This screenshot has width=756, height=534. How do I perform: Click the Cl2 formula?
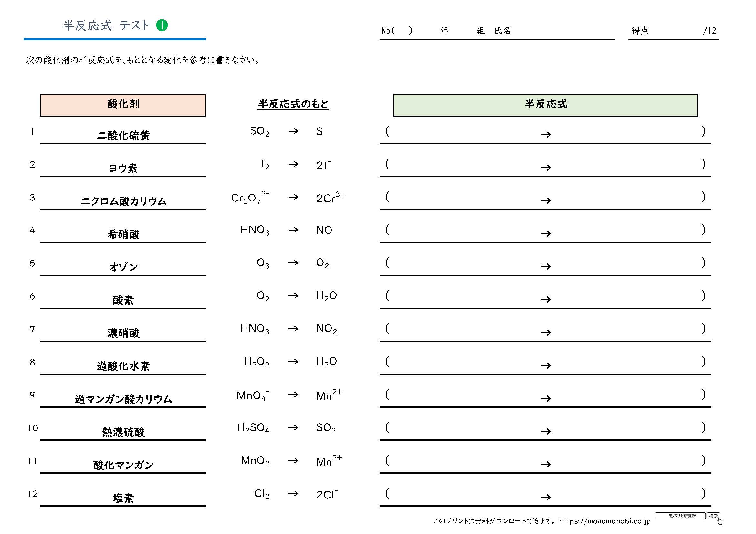[262, 494]
